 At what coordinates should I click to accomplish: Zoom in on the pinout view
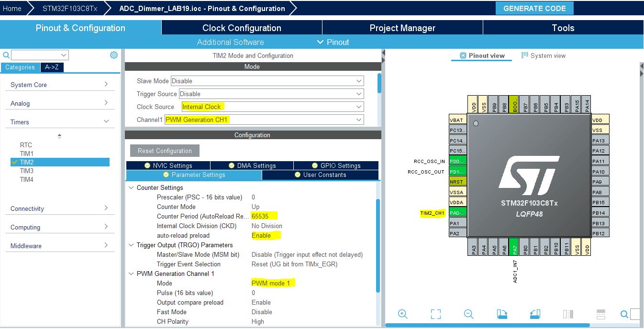click(402, 314)
